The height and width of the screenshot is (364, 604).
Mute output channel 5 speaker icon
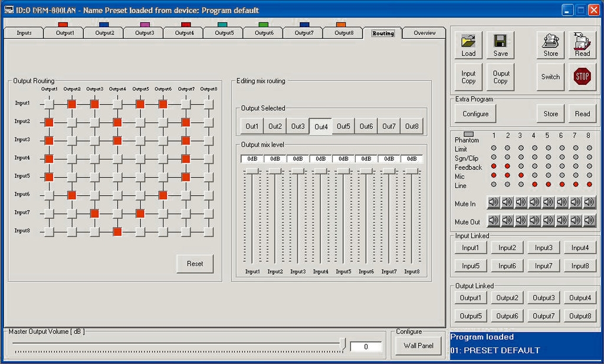click(548, 220)
